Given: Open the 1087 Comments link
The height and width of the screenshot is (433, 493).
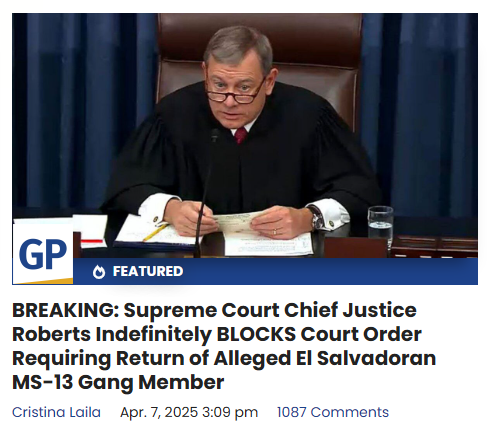Looking at the screenshot, I should 333,412.
